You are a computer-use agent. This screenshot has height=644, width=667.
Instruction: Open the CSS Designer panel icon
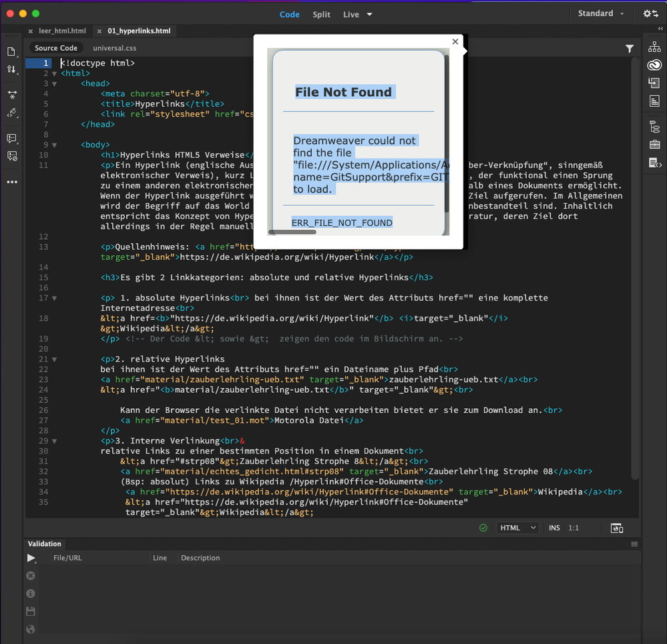(x=654, y=102)
